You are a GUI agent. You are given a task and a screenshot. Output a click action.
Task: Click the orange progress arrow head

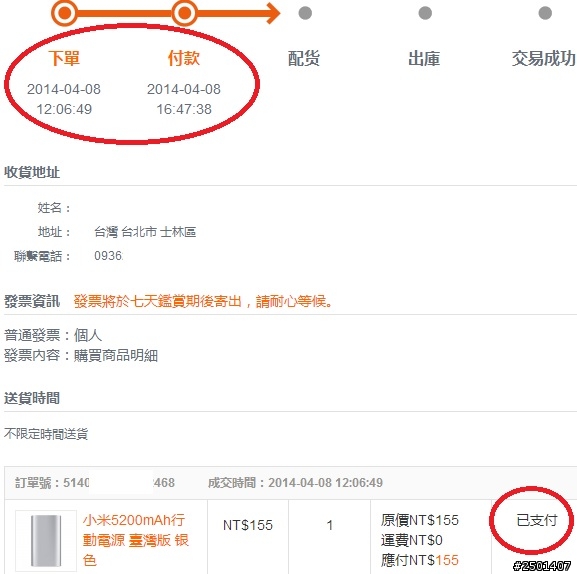273,13
